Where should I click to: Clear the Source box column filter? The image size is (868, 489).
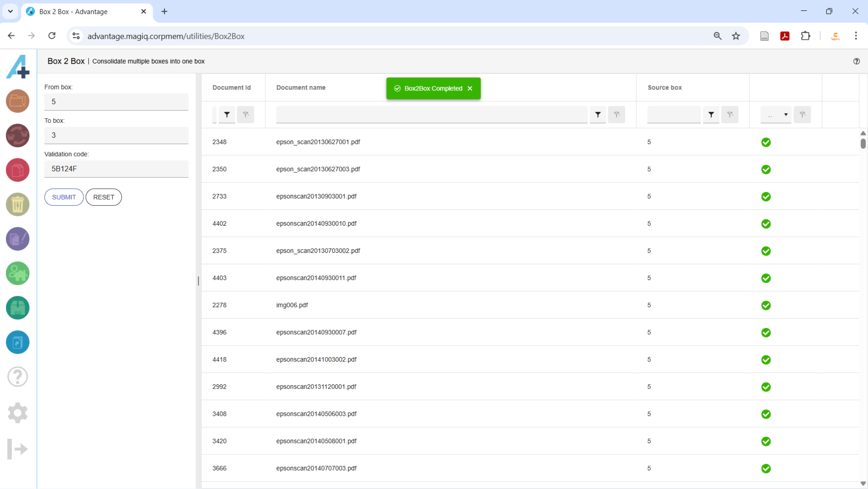click(730, 114)
